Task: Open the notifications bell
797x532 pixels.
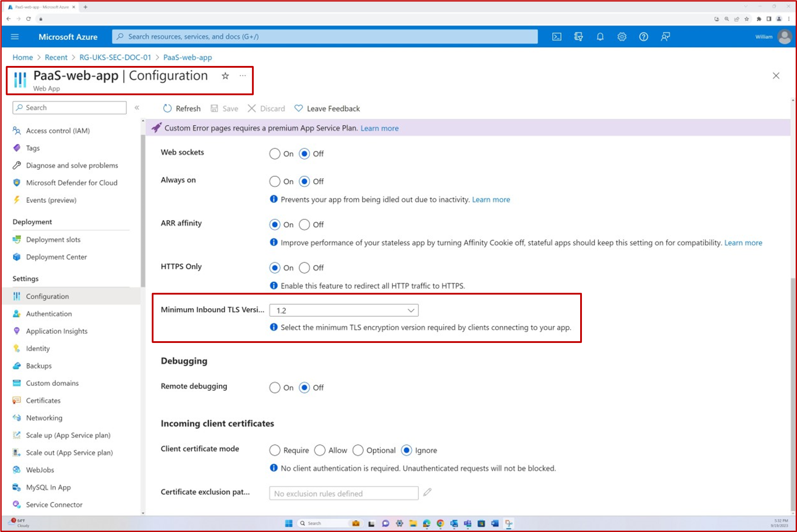Action: (600, 36)
